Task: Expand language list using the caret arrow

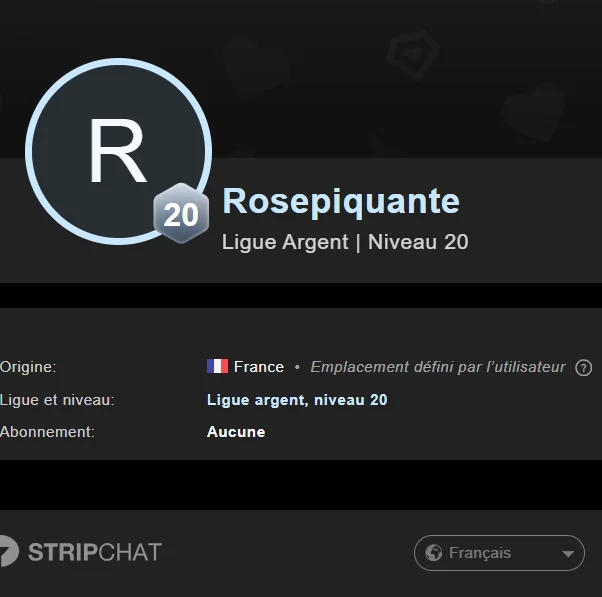Action: tap(568, 554)
